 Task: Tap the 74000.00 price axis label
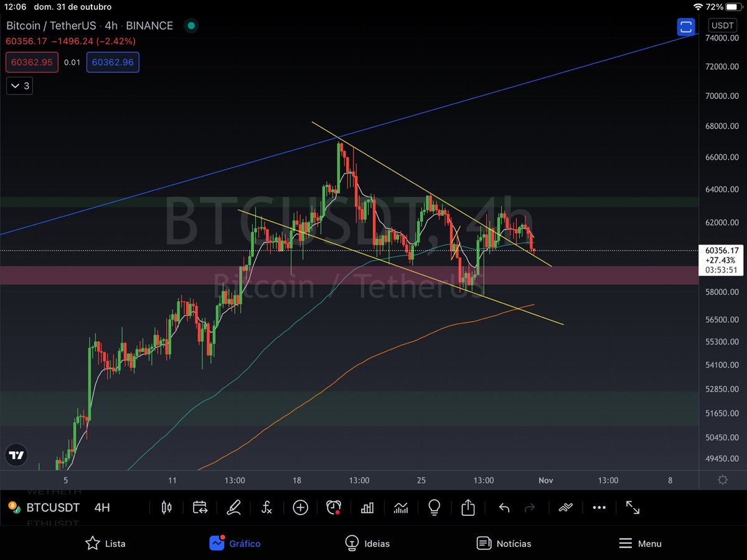(722, 38)
